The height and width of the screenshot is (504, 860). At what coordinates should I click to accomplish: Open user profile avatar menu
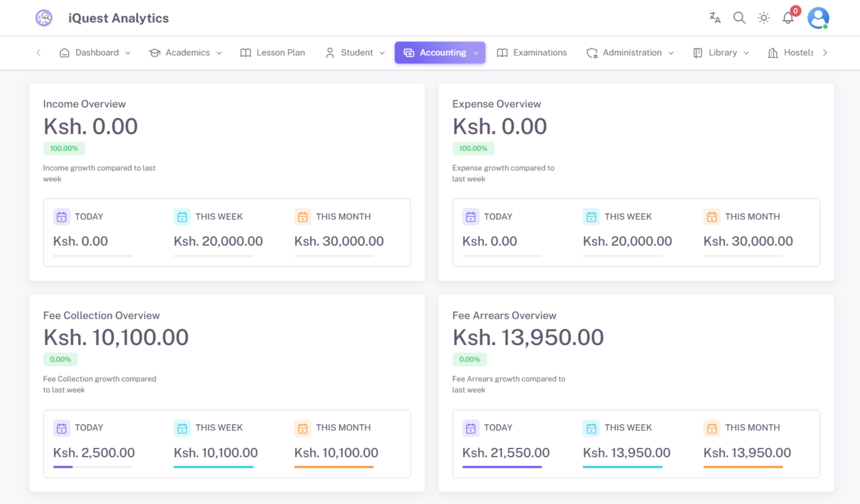coord(818,18)
